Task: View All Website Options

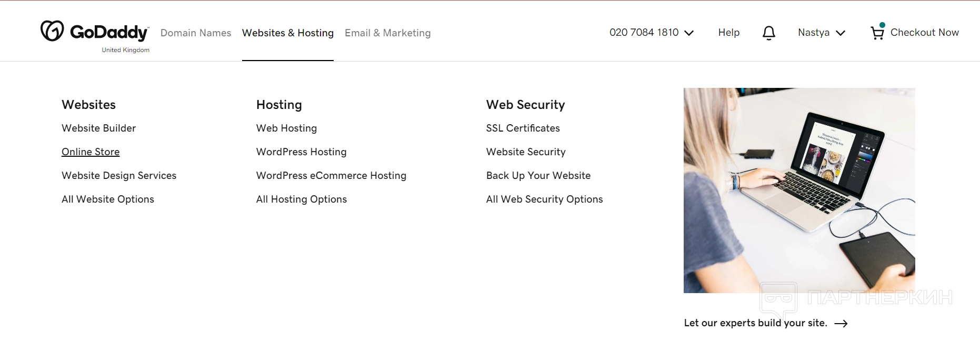Action: pos(108,199)
